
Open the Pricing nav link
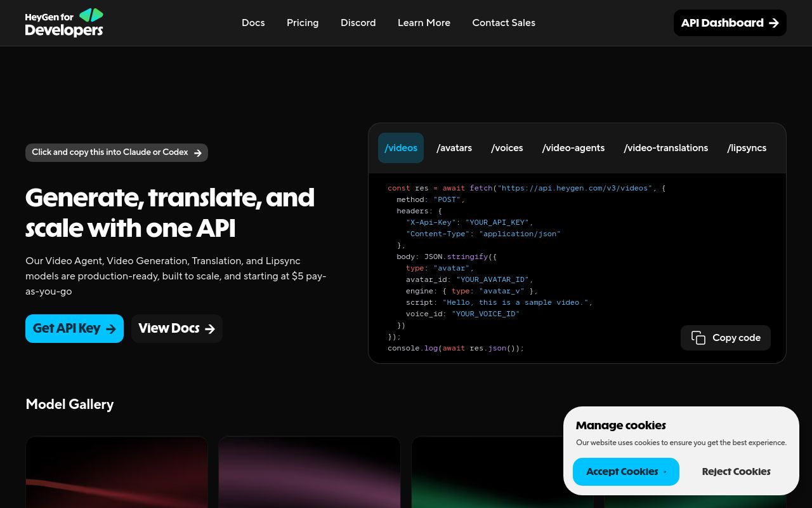(x=303, y=23)
